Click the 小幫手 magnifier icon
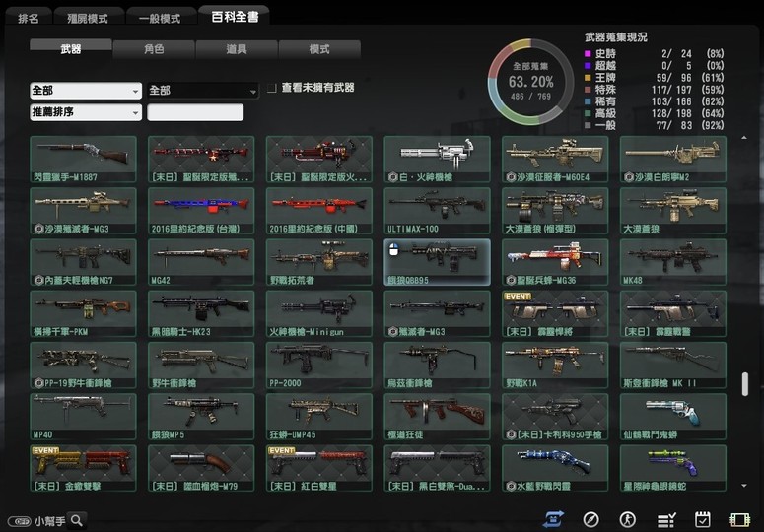Screen dimensions: 764x532 click(x=76, y=520)
